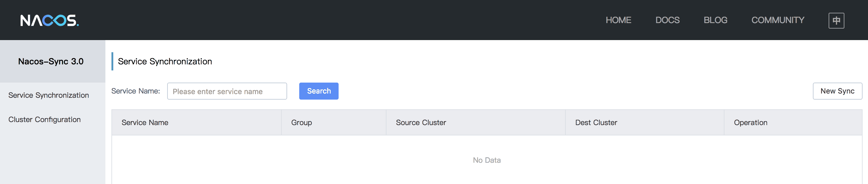Click the Dest Cluster column header
This screenshot has height=184, width=868.
[596, 123]
